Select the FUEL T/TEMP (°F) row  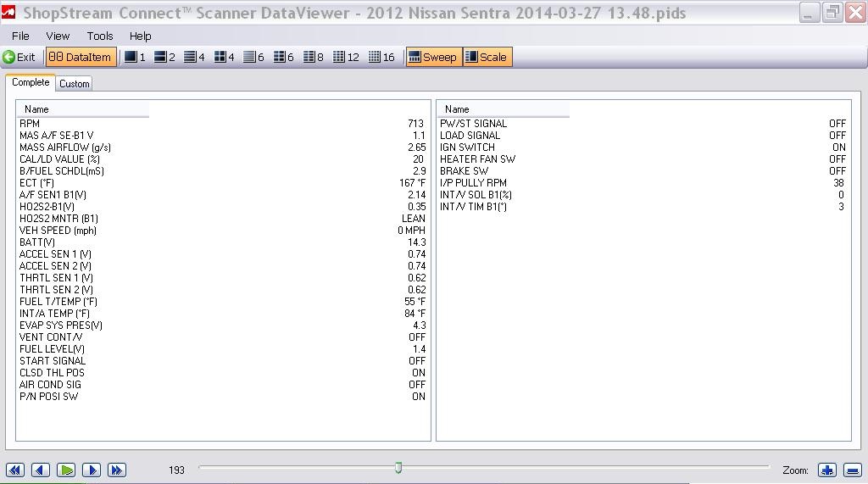point(223,302)
